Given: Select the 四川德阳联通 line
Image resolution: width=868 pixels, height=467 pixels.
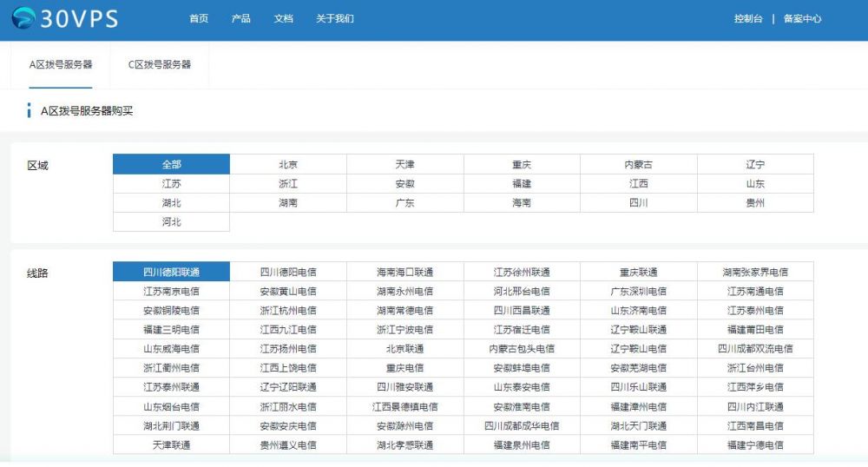Looking at the screenshot, I should pyautogui.click(x=171, y=272).
